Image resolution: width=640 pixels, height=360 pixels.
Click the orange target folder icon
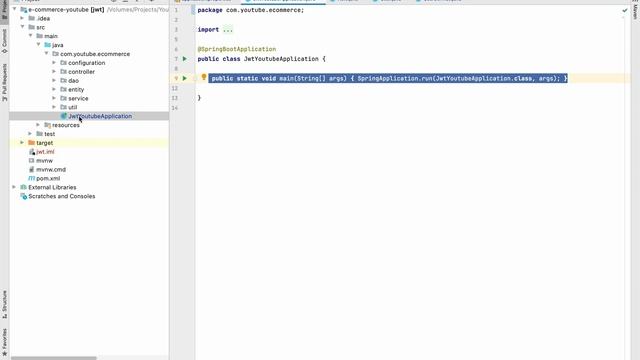(31, 143)
